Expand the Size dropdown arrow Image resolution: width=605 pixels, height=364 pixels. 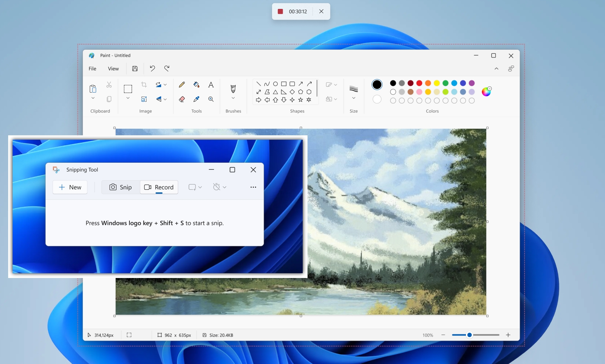354,98
